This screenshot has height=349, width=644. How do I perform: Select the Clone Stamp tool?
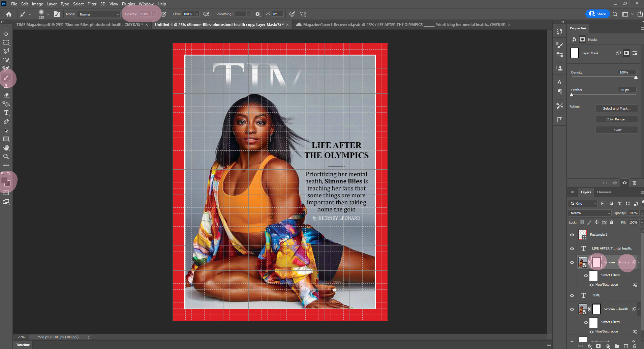click(x=6, y=87)
